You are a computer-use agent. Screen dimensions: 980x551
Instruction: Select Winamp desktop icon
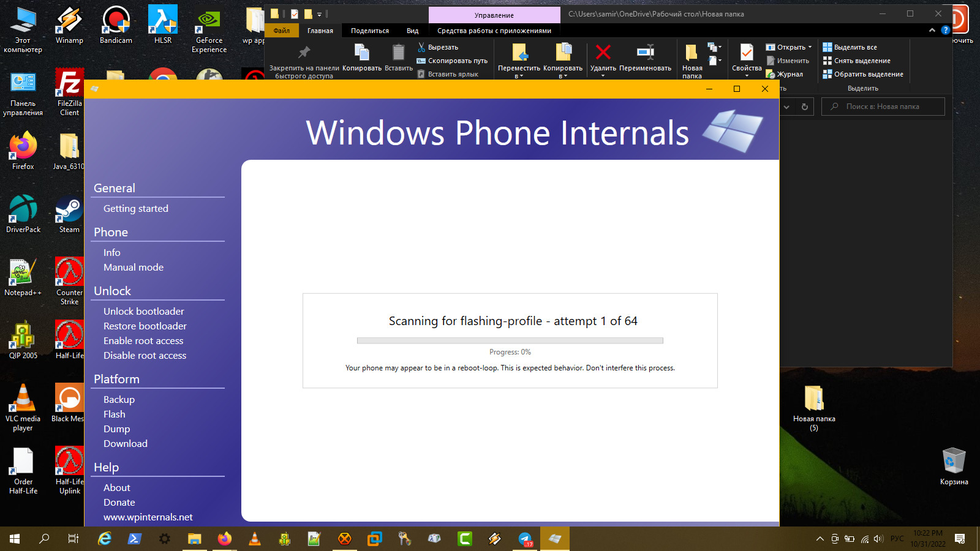click(69, 26)
